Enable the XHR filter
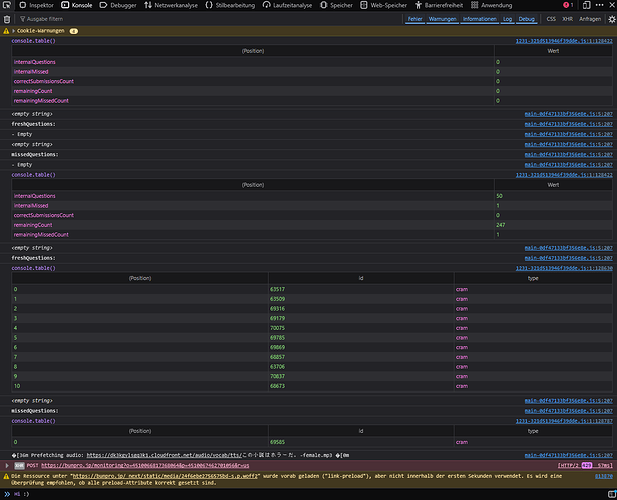 coord(567,19)
